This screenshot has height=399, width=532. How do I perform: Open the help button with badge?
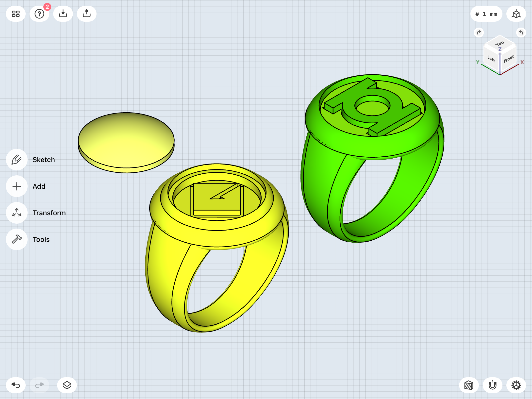[39, 14]
